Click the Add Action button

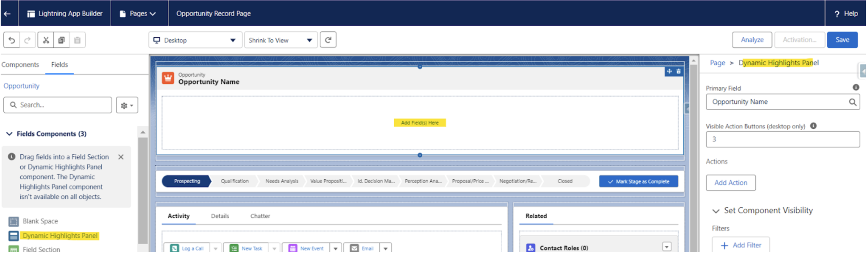[730, 183]
